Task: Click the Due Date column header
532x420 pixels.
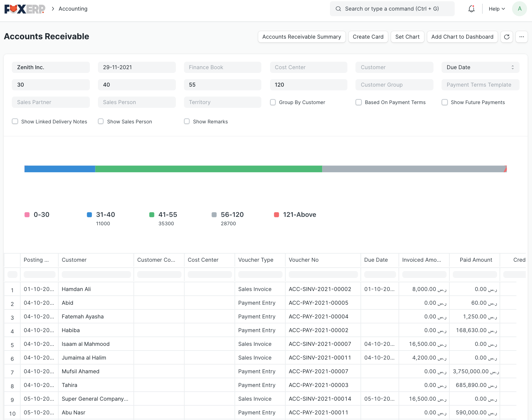Action: click(x=380, y=260)
